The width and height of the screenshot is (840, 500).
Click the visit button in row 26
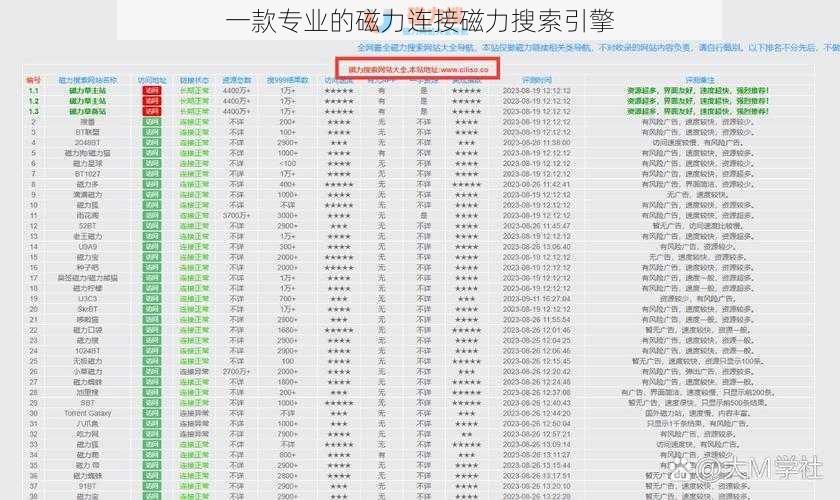[152, 371]
